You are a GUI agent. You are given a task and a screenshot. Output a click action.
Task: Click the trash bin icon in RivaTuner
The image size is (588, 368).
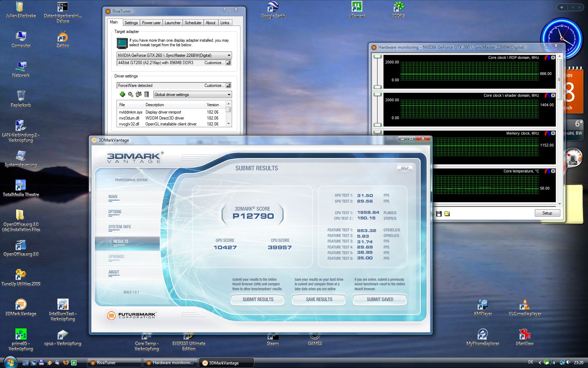147,94
